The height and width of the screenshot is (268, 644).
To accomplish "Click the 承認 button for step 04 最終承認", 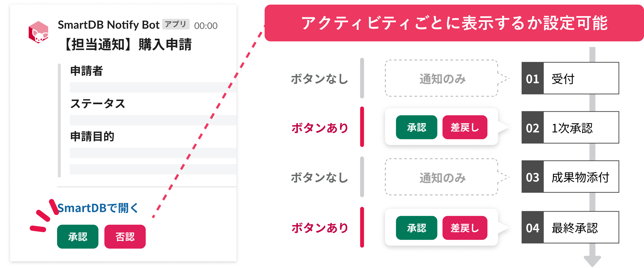I will click(x=417, y=228).
